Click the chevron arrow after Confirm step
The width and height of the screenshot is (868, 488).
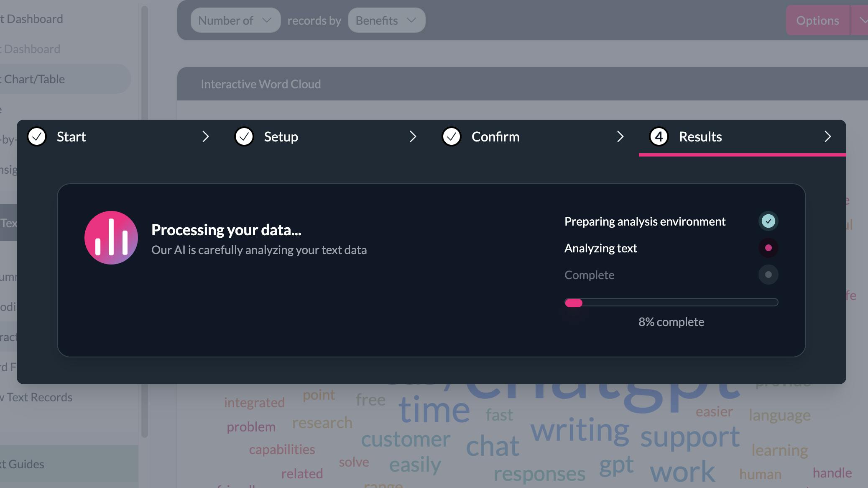[620, 136]
